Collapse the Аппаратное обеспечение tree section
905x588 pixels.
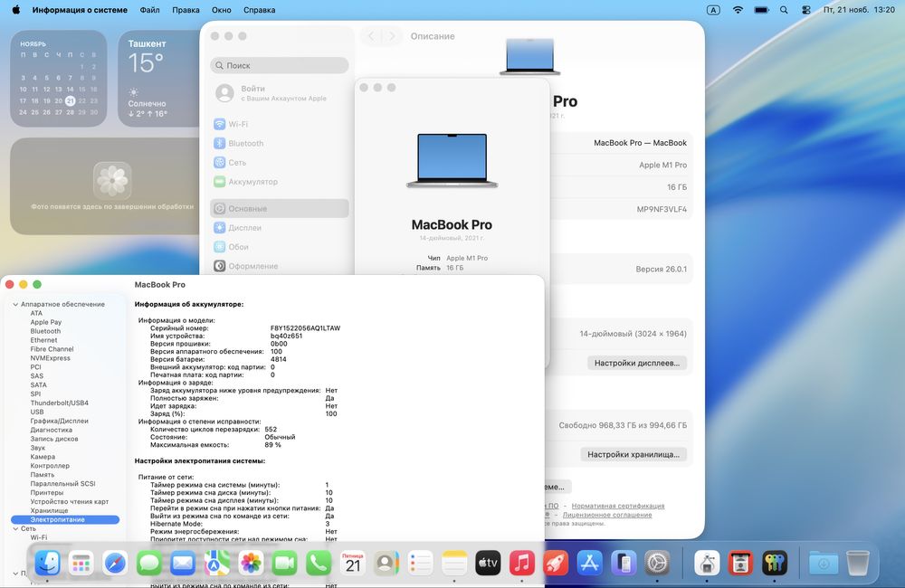pyautogui.click(x=15, y=304)
